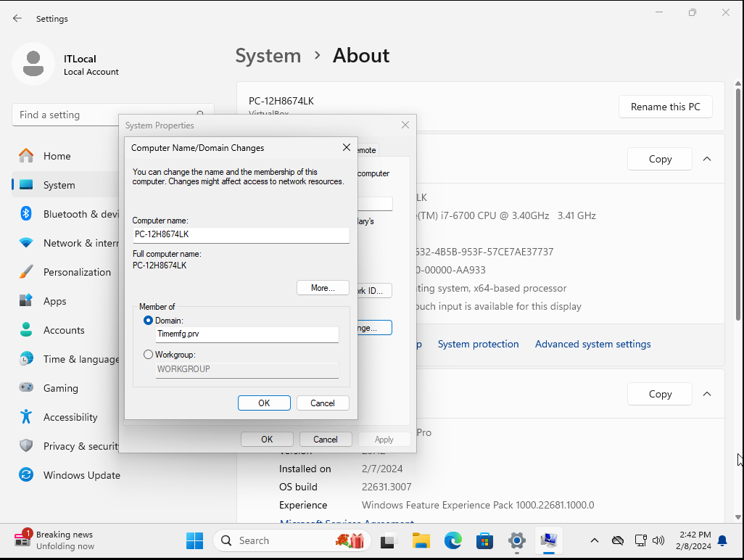Viewport: 744px width, 560px height.
Task: Open the Windows Start menu
Action: click(x=194, y=540)
